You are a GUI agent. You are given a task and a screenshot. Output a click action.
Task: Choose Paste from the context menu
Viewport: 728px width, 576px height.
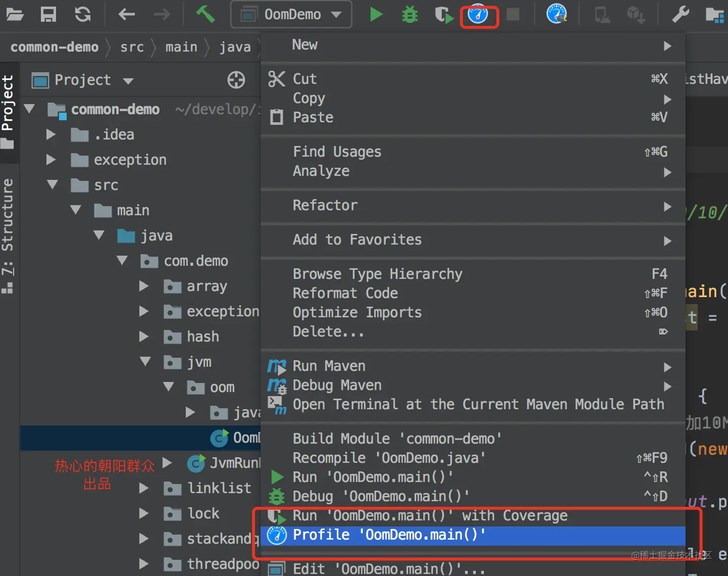click(473, 117)
